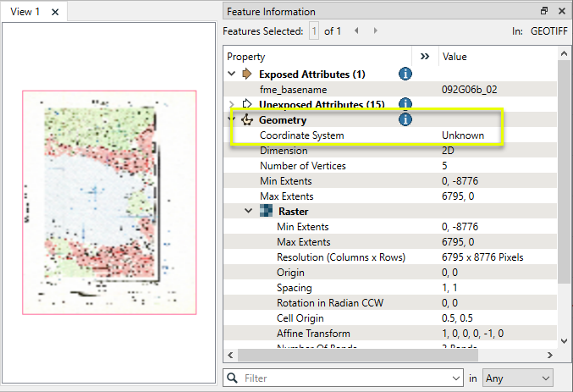Click the Geometry section icon
This screenshot has height=392, width=573.
click(x=247, y=120)
